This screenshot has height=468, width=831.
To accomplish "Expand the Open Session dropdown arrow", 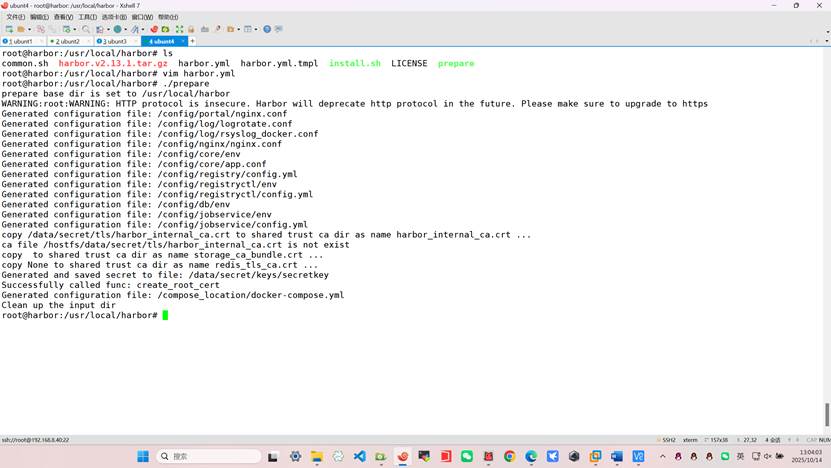I will [29, 29].
